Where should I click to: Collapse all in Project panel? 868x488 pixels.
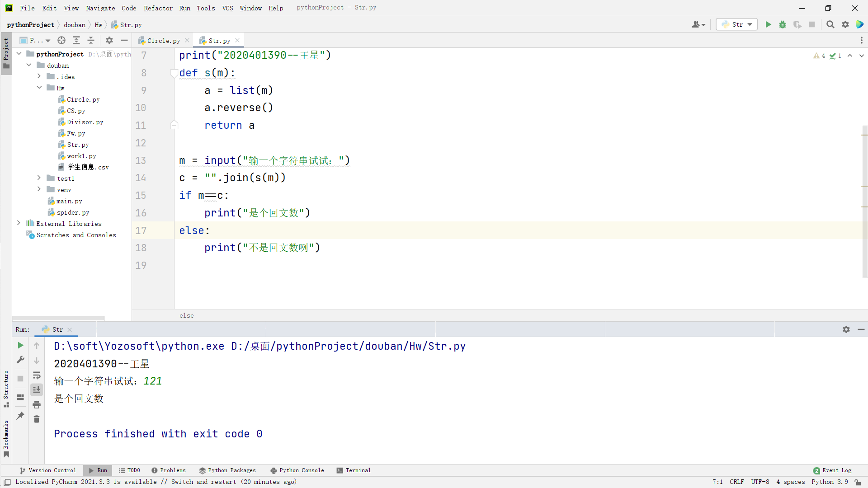pyautogui.click(x=91, y=41)
